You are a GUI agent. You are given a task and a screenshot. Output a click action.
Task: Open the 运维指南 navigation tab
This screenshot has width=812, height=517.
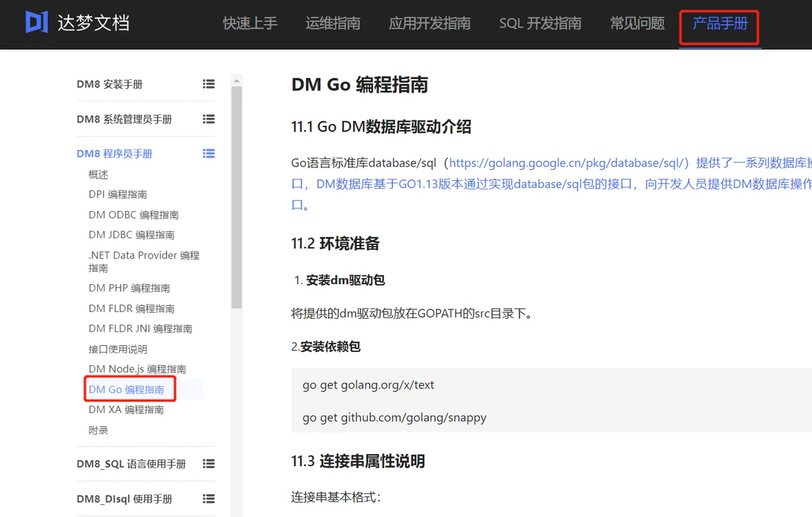[333, 23]
